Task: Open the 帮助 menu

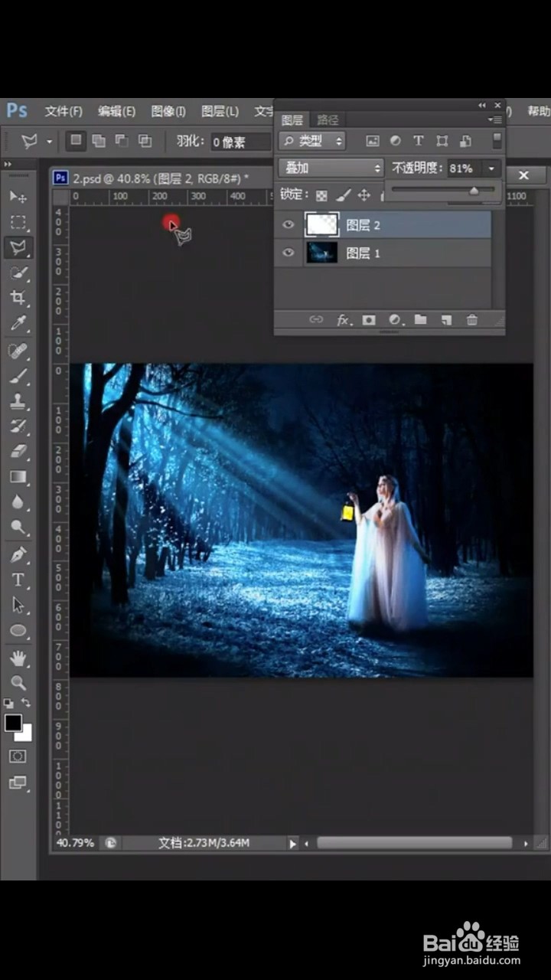Action: [x=538, y=112]
